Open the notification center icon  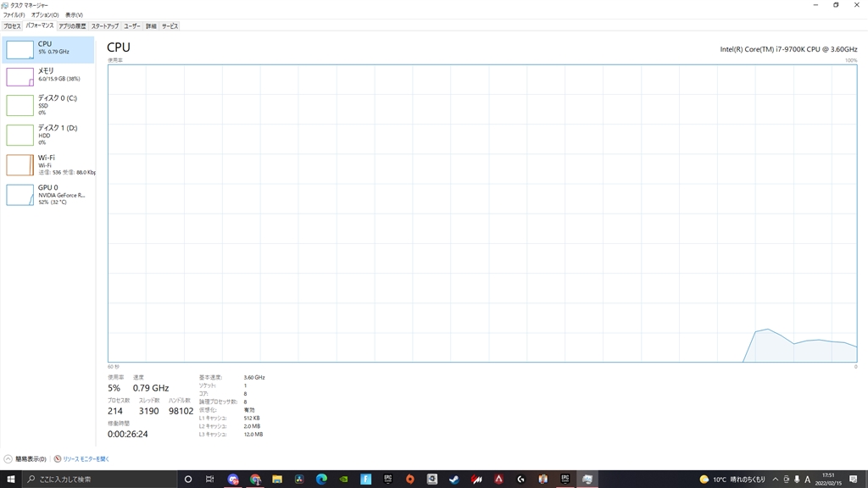(x=854, y=480)
